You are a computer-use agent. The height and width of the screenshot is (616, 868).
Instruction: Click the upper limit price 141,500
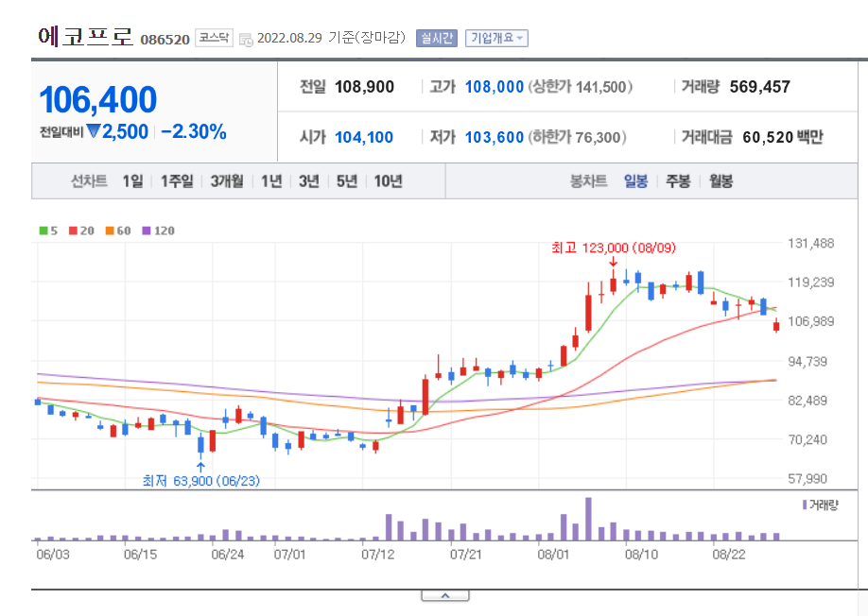(x=600, y=87)
